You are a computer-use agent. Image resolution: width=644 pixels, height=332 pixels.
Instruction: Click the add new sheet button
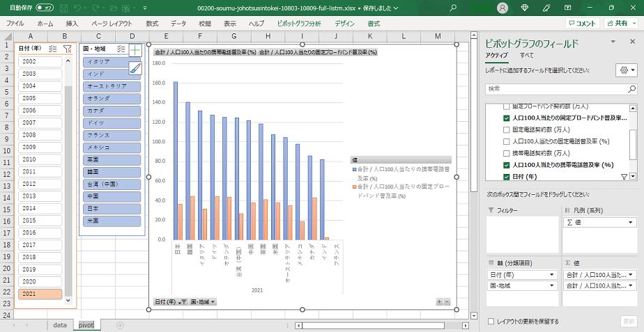(120, 325)
